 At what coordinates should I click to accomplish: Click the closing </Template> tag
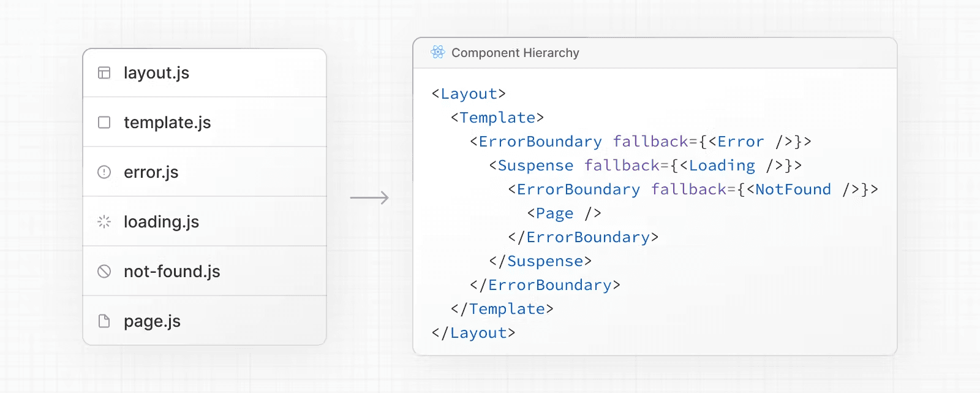click(x=502, y=309)
